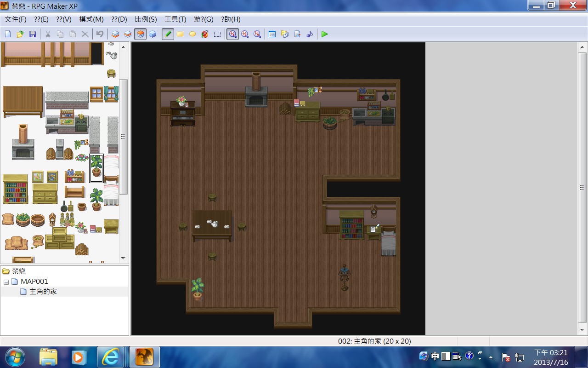Screen dimensions: 588x368
Task: Open the Database from the toolbar
Action: tap(272, 34)
